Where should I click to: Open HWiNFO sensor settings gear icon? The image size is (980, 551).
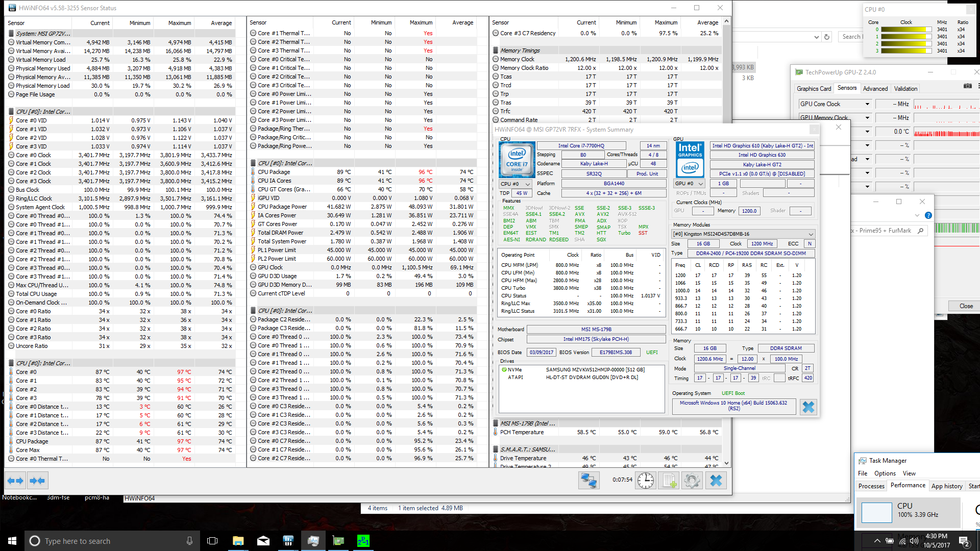coord(692,480)
